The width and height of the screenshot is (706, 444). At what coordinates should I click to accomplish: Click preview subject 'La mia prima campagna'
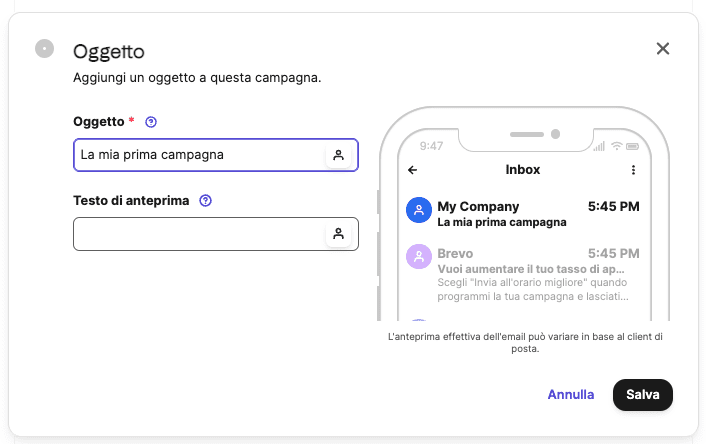click(x=502, y=222)
